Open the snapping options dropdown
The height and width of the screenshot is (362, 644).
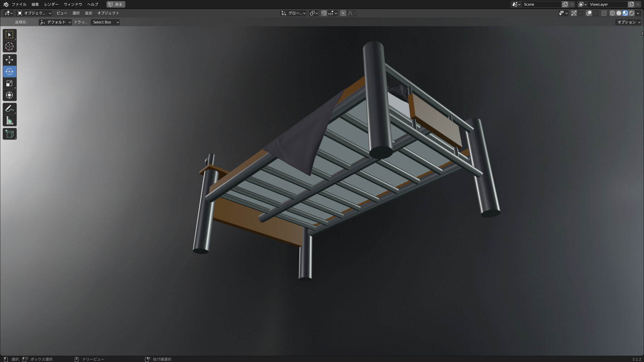pos(336,13)
